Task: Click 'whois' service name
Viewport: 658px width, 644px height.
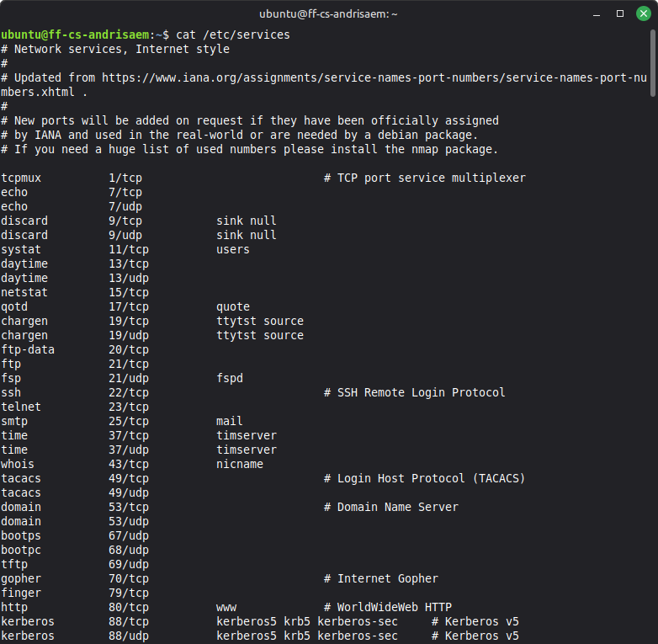Action: pyautogui.click(x=18, y=464)
